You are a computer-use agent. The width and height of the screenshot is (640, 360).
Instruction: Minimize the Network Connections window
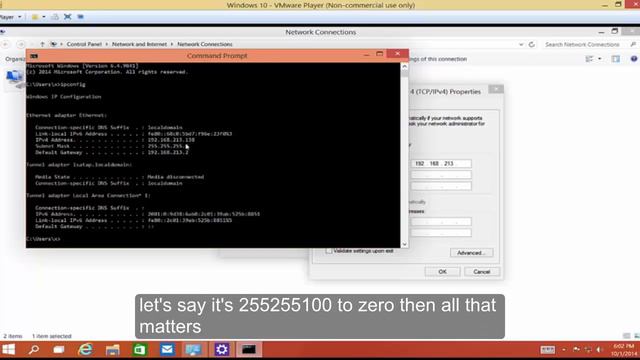601,31
